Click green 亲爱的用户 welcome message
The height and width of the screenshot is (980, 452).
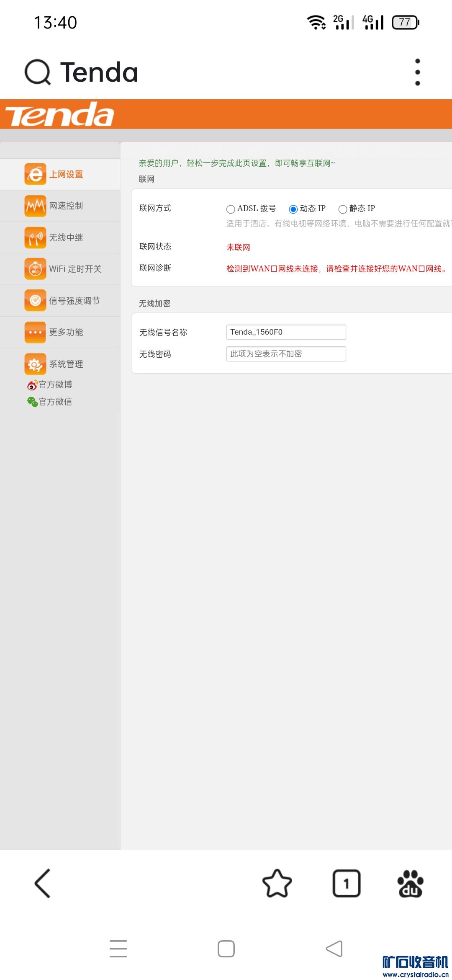(x=237, y=163)
